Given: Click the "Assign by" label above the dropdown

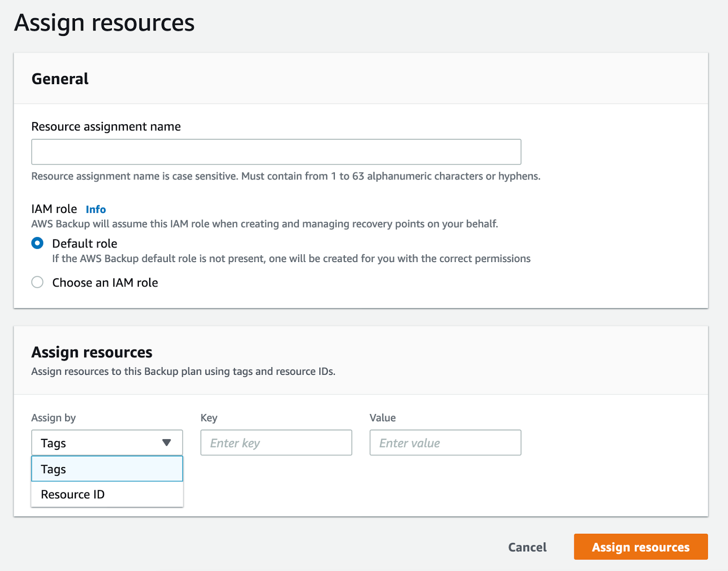Looking at the screenshot, I should (x=54, y=418).
